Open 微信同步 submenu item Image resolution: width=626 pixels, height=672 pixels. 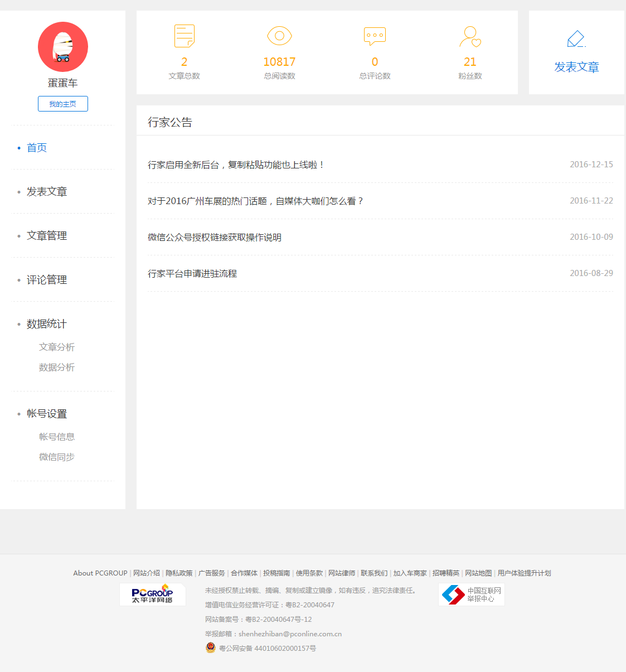(57, 457)
